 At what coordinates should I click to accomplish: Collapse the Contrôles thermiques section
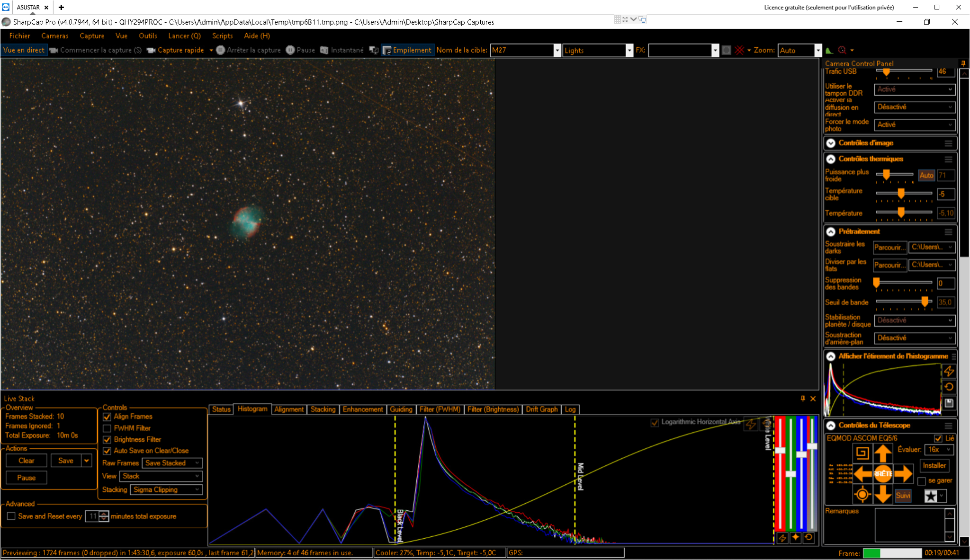click(831, 159)
